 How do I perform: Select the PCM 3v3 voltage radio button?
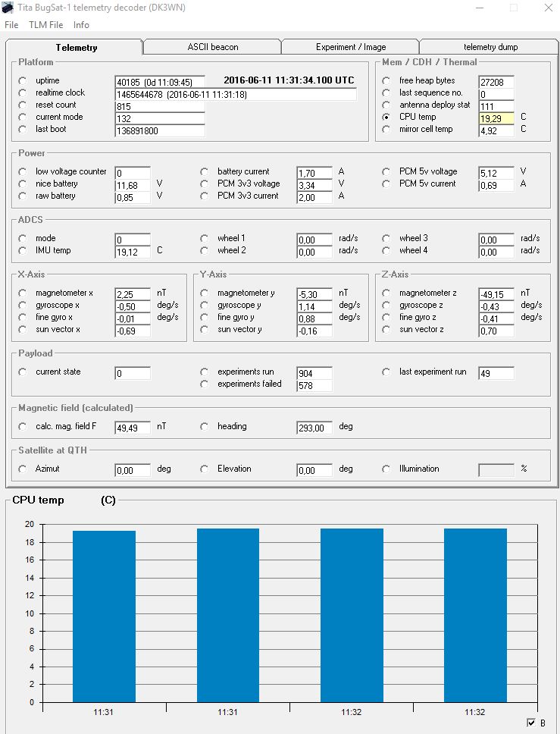[x=204, y=184]
